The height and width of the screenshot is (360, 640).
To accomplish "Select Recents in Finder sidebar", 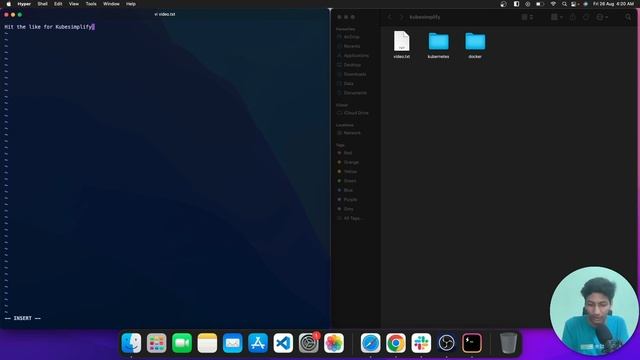I will 351,46.
